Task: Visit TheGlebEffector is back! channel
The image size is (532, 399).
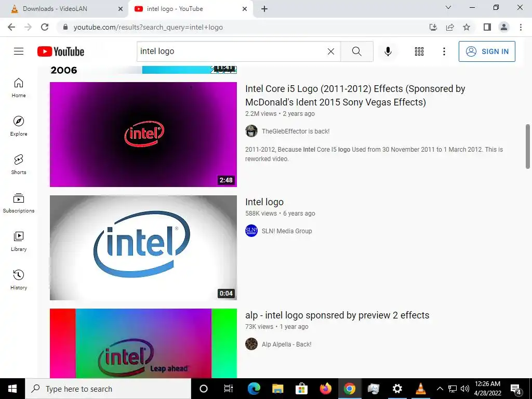Action: [296, 131]
